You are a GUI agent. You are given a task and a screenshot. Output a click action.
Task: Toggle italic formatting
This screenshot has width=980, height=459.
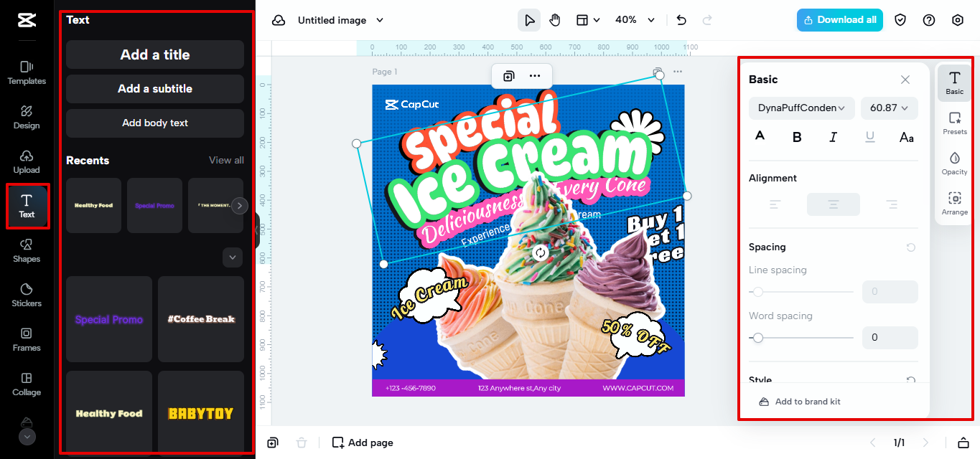(x=833, y=137)
